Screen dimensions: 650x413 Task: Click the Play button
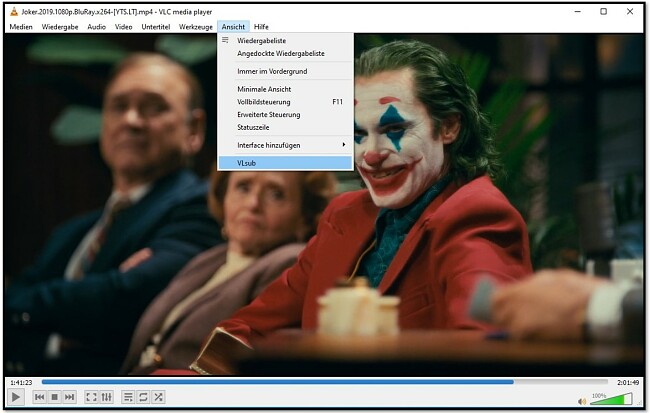(16, 397)
